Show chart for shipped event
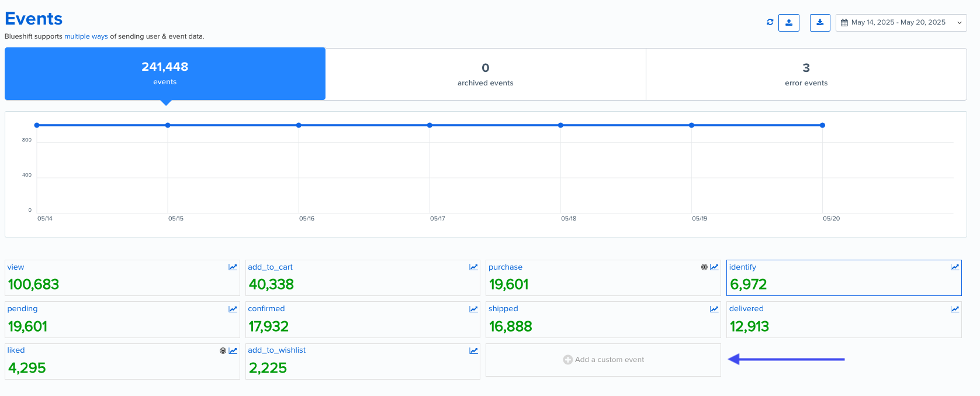 (714, 309)
